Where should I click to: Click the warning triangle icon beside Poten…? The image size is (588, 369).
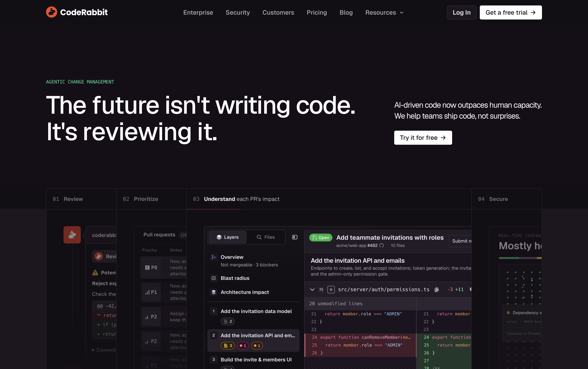[x=95, y=273]
